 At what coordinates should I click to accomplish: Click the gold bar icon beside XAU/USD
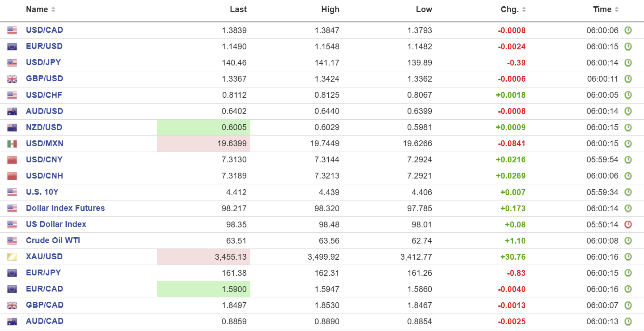coord(12,257)
